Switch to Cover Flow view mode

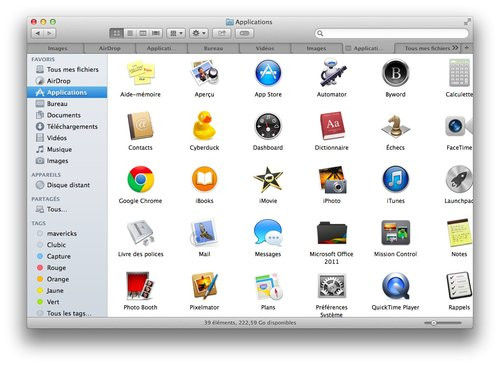coord(156,33)
